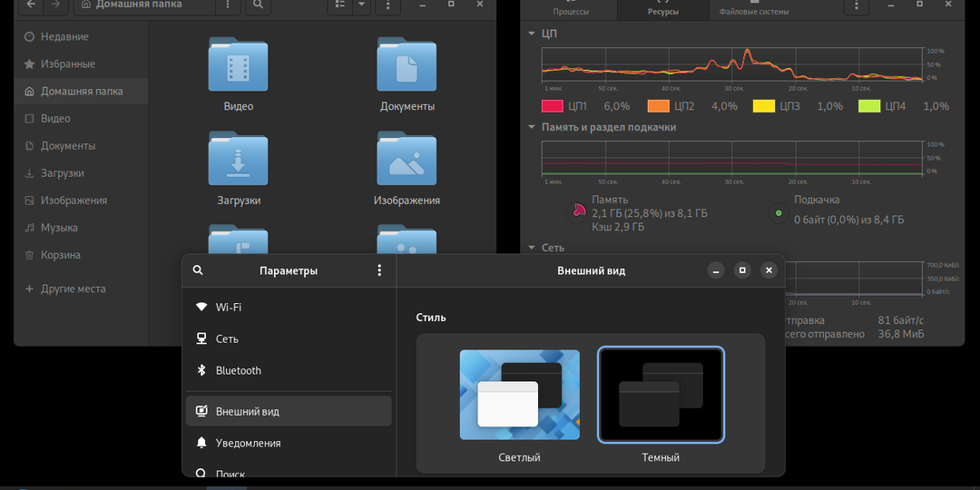Open Сеть settings panel
Screen dimensions: 980x490
coord(289,338)
